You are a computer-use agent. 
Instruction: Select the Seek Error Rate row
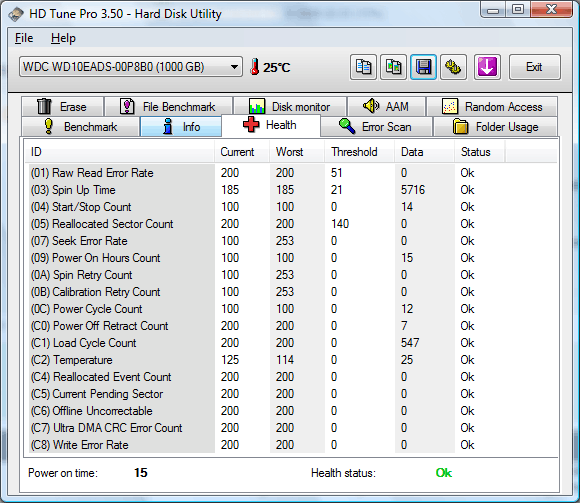pos(291,241)
